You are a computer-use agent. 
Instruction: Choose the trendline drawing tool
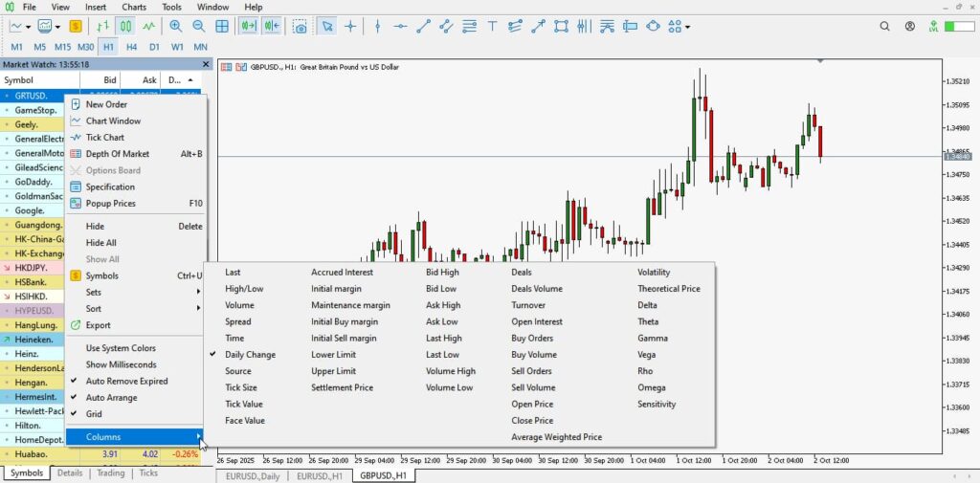pos(423,27)
